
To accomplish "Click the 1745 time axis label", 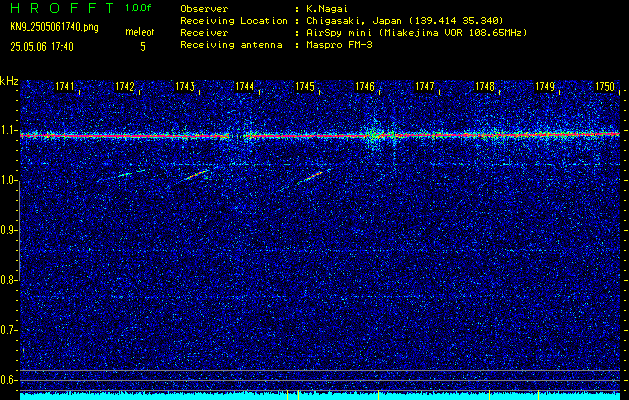I will click(305, 86).
